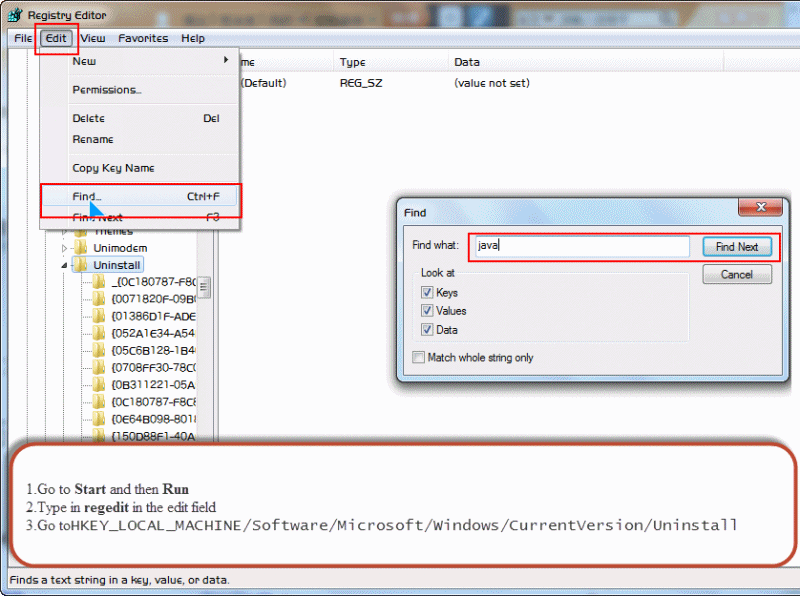Enable Match whole string only

[418, 357]
